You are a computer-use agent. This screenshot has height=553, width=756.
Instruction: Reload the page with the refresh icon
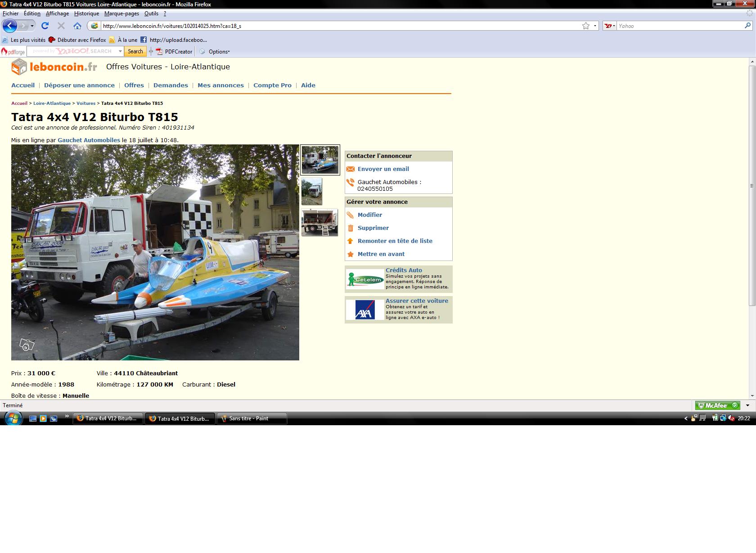(45, 26)
